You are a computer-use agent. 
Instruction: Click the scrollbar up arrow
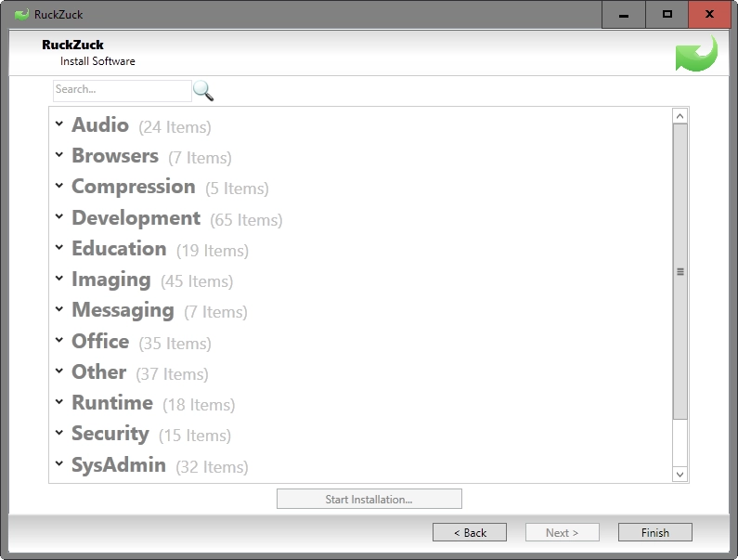(x=680, y=116)
